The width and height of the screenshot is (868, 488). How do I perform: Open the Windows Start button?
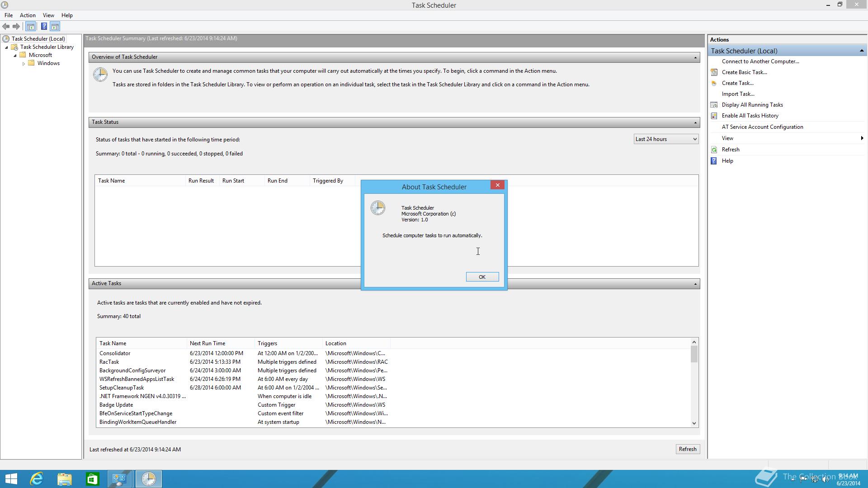(11, 479)
